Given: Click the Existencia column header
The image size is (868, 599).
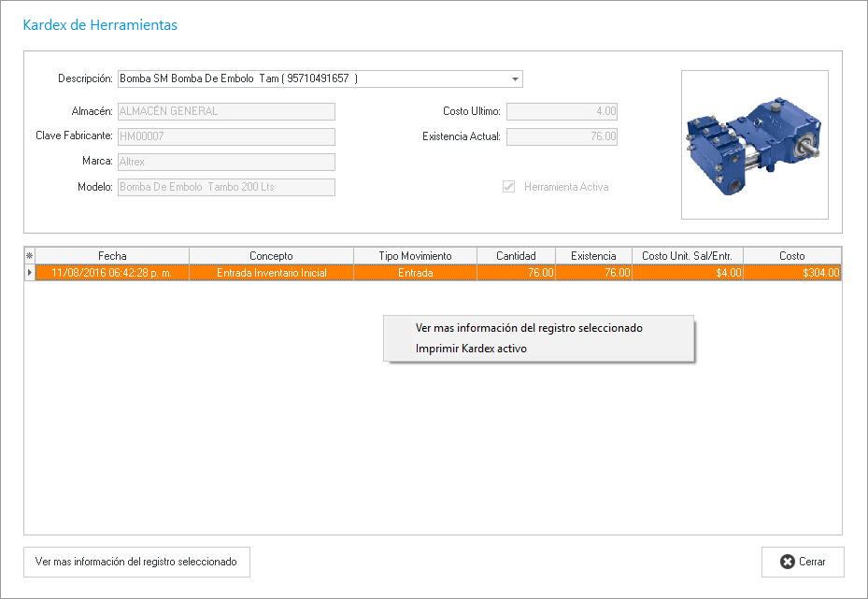Looking at the screenshot, I should tap(593, 256).
